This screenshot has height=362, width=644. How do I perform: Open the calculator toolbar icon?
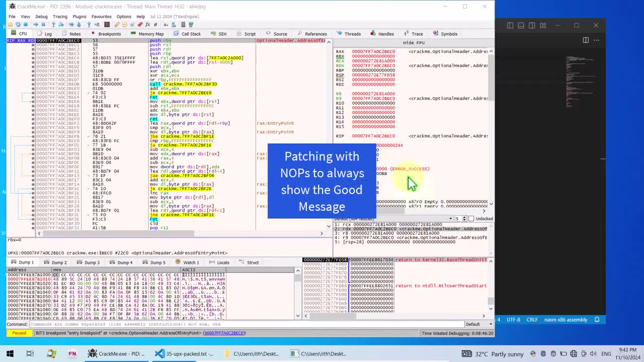click(x=183, y=24)
